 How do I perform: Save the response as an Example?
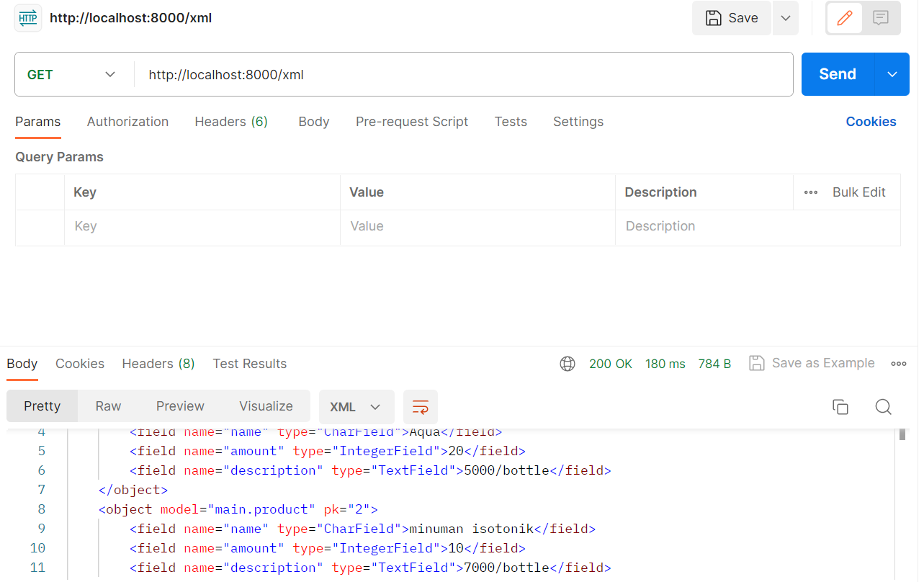[812, 363]
